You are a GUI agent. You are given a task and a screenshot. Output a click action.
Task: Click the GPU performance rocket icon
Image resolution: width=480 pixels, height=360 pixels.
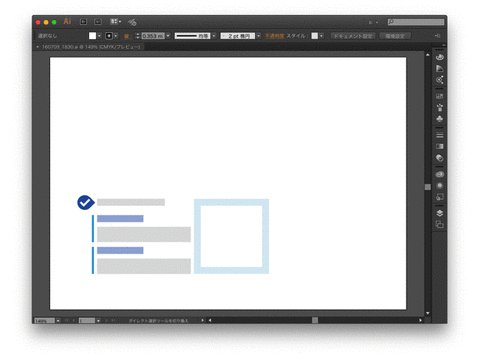tap(132, 22)
